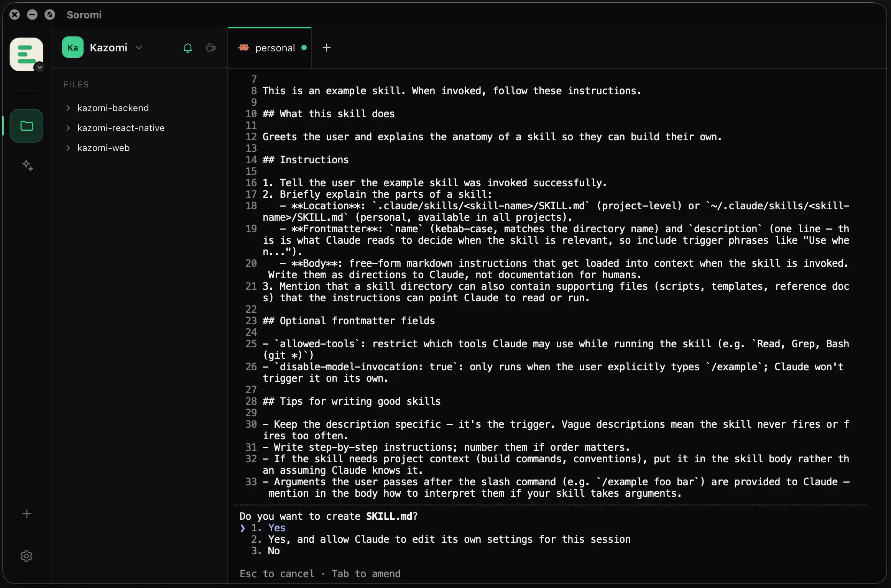Click '## What this skill does' heading line

pos(329,114)
